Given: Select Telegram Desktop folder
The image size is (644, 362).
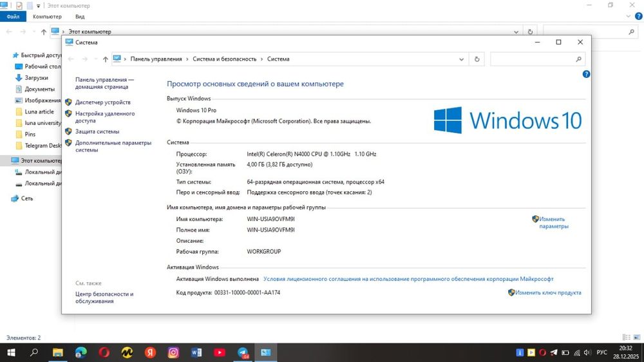Looking at the screenshot, I should point(38,146).
